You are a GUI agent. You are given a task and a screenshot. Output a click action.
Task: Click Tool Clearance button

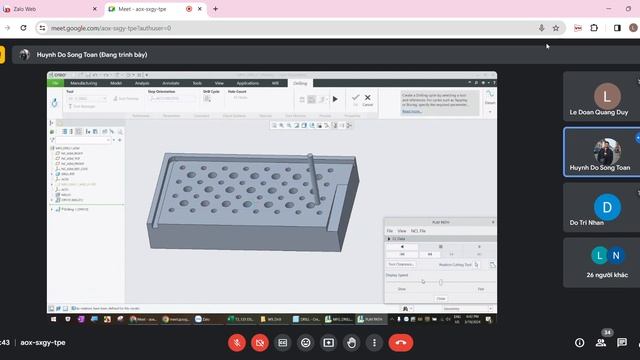click(x=401, y=264)
